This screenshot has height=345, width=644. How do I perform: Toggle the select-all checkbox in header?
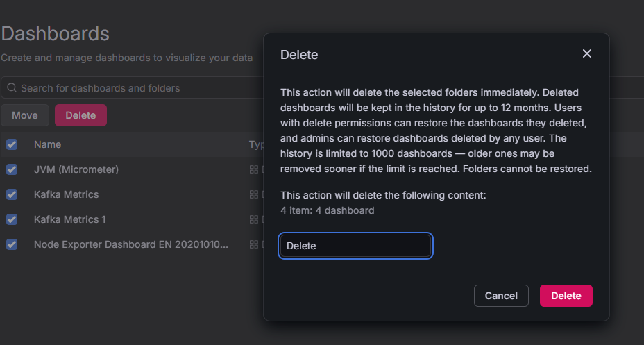(12, 144)
